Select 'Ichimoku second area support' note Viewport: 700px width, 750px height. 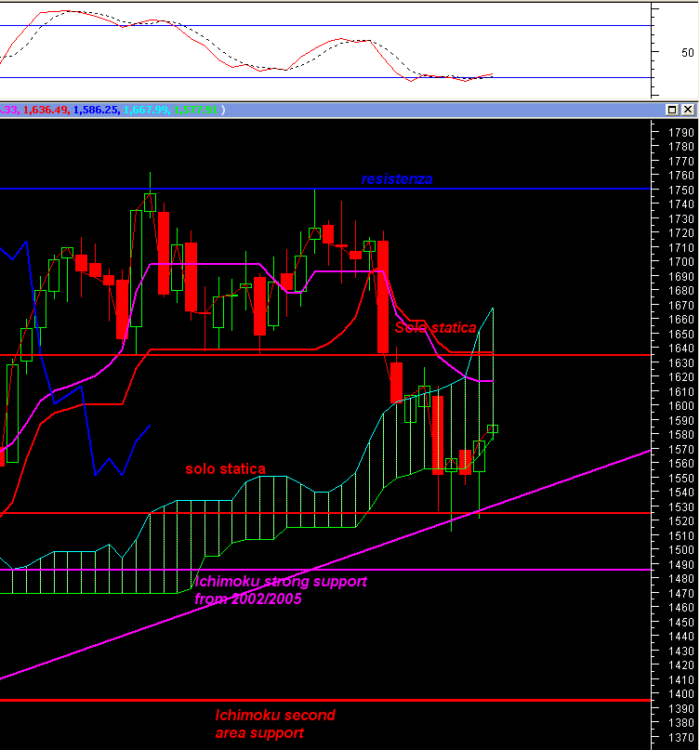coord(275,724)
